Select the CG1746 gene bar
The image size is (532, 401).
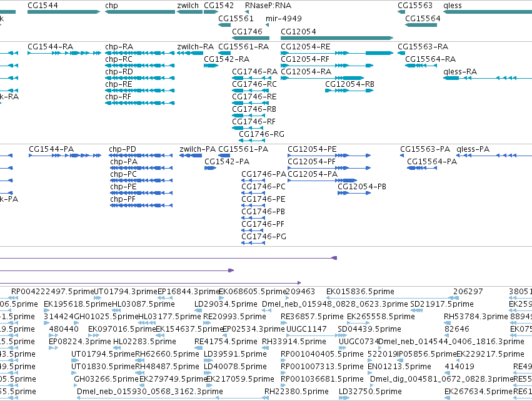point(251,38)
